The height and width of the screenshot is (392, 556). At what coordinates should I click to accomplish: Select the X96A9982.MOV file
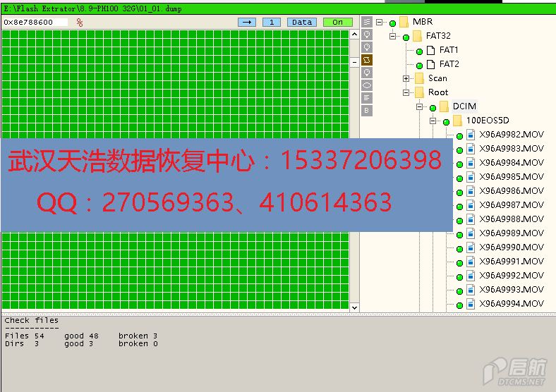tap(511, 135)
